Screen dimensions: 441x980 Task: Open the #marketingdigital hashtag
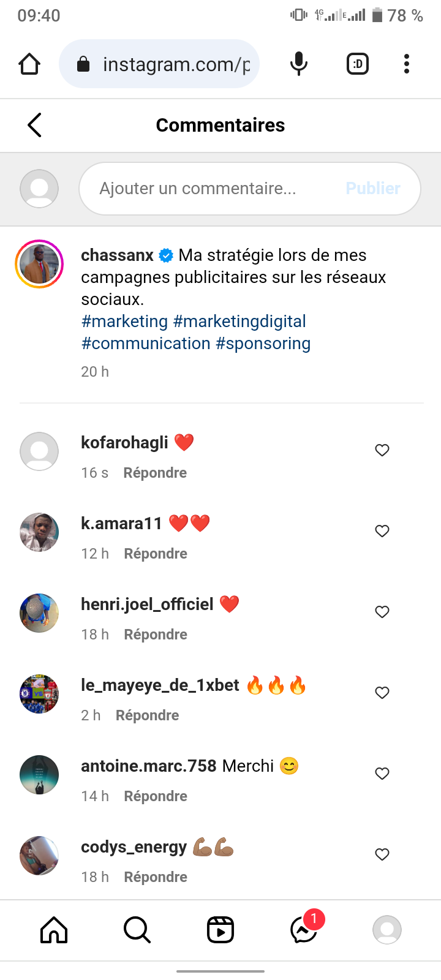point(239,322)
